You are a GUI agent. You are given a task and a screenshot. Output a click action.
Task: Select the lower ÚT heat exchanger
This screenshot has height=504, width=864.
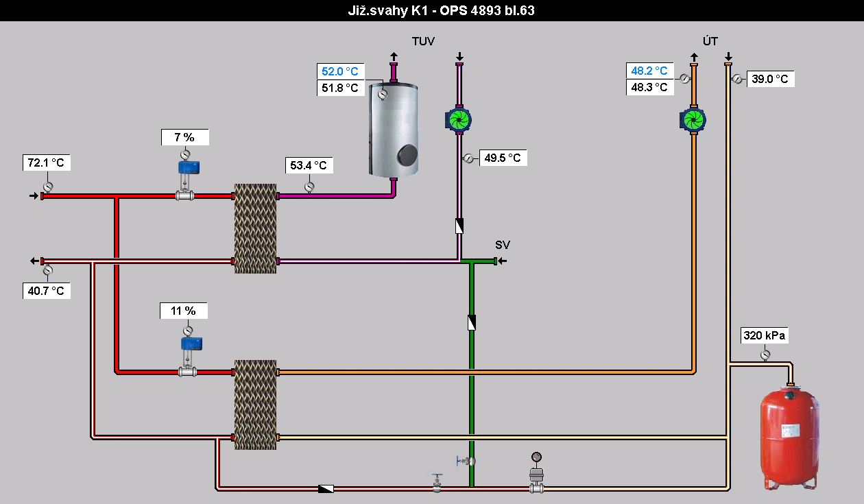click(255, 405)
